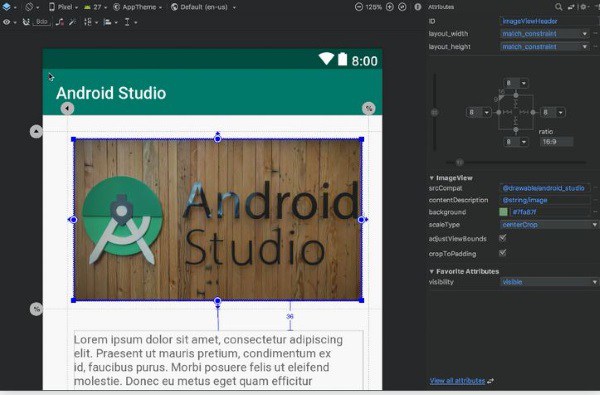The image size is (600, 395).
Task: Click the horizontal bias slider handle
Action: [460, 162]
